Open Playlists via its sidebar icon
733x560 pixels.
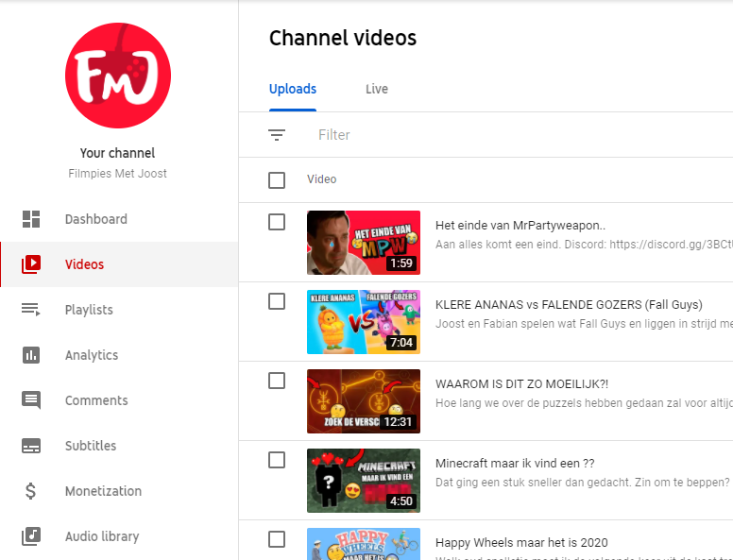point(31,310)
